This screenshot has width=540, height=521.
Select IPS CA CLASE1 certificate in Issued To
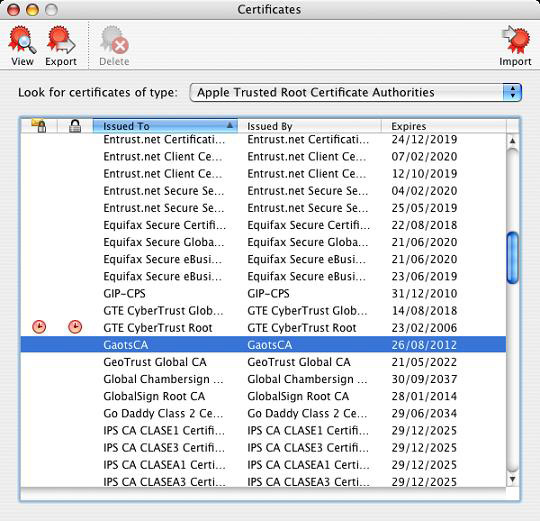click(x=164, y=430)
